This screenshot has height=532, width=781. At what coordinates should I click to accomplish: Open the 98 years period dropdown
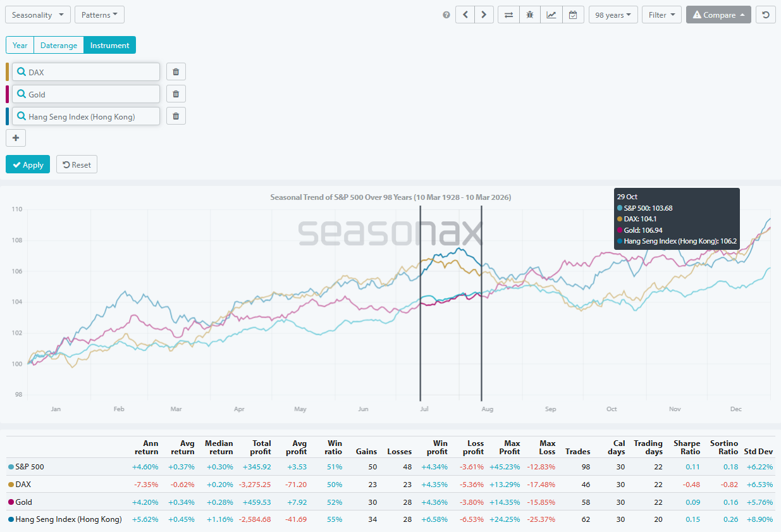point(612,15)
